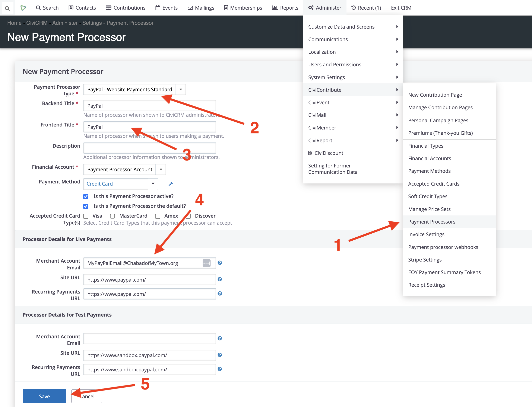Check the Visa credit card type
The width and height of the screenshot is (532, 407).
click(x=86, y=216)
